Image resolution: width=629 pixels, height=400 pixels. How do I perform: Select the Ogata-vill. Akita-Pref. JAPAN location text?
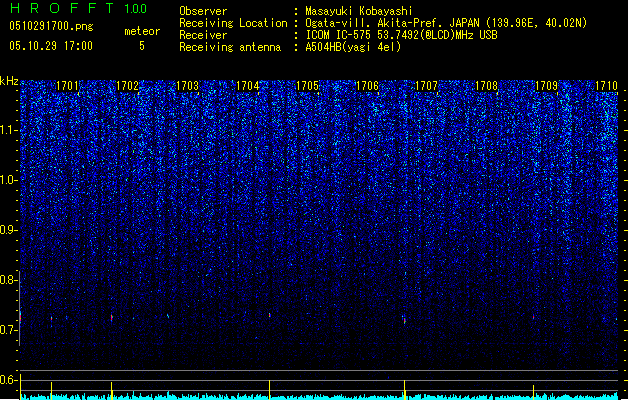446,23
